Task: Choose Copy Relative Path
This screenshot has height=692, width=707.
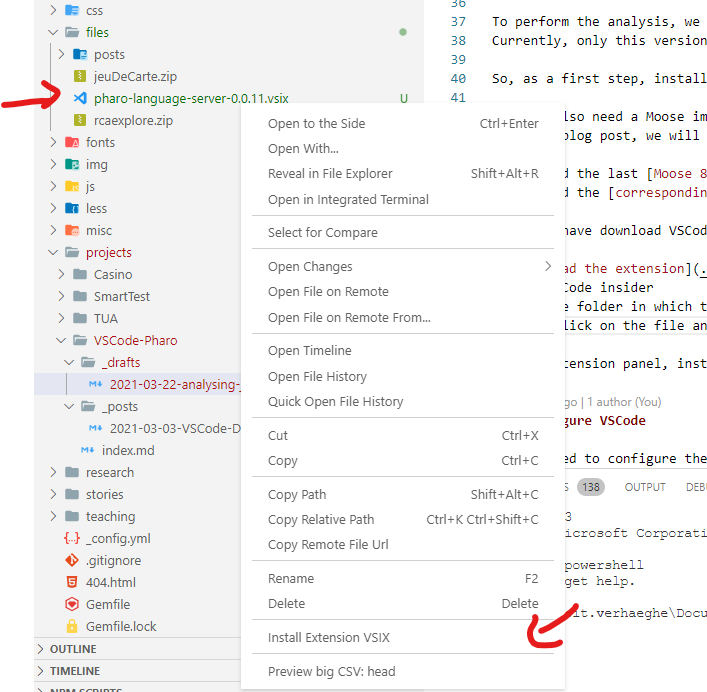Action: tap(403, 519)
